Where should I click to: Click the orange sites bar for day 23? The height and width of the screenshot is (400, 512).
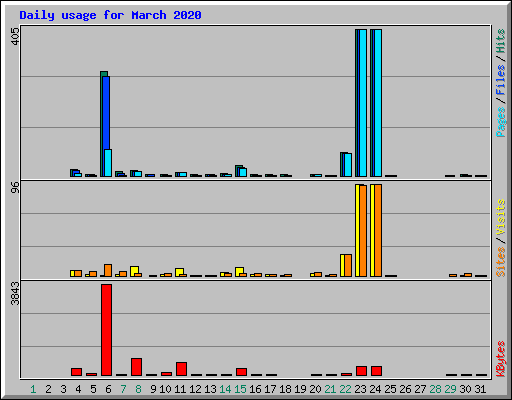tap(363, 231)
